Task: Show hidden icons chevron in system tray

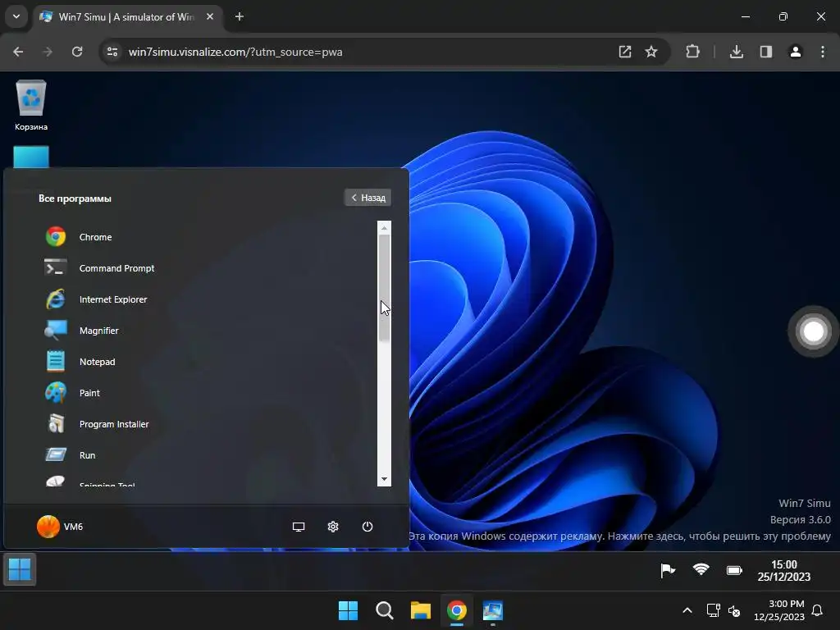Action: point(687,610)
